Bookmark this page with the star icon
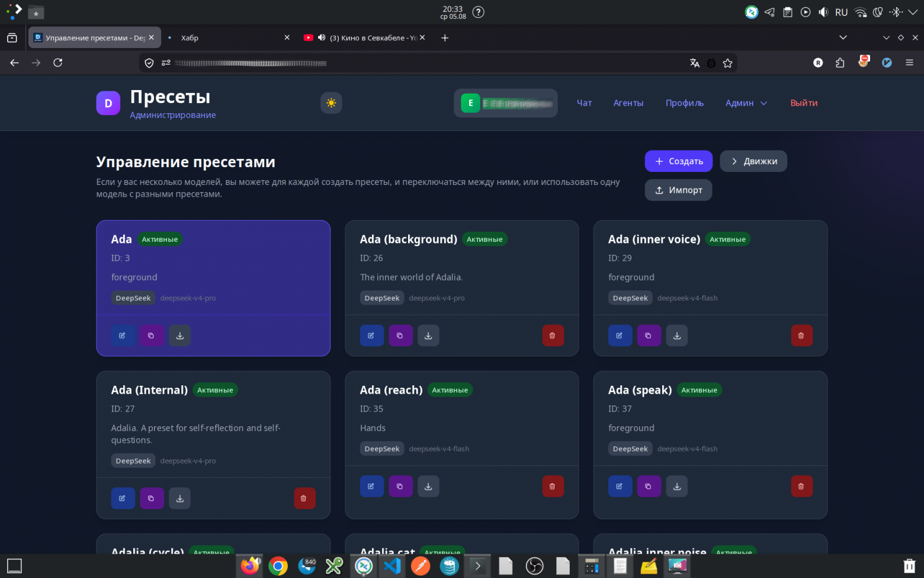Image resolution: width=924 pixels, height=578 pixels. pos(728,63)
